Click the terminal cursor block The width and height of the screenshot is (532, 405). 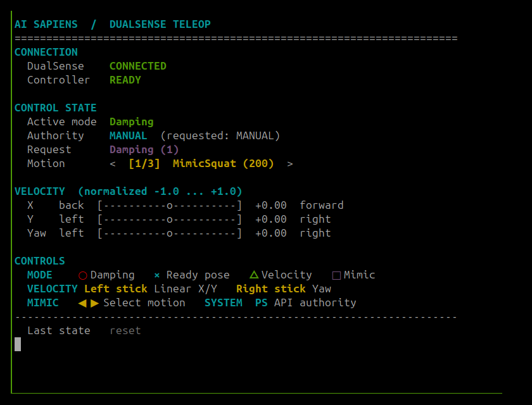(x=18, y=344)
